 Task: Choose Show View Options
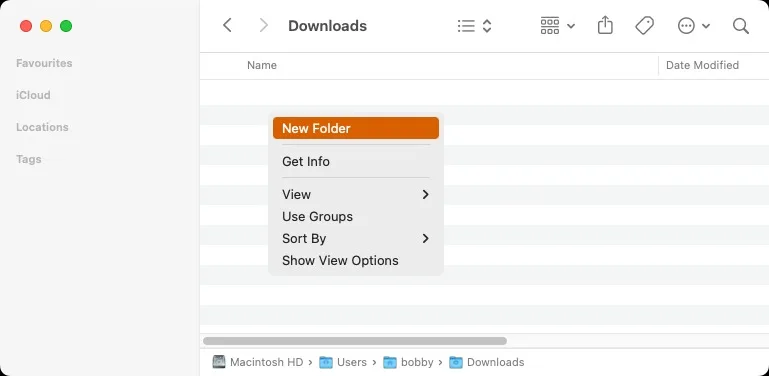coord(356,261)
